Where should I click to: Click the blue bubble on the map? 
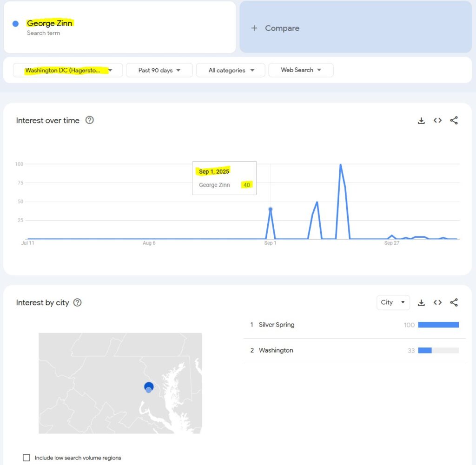149,386
